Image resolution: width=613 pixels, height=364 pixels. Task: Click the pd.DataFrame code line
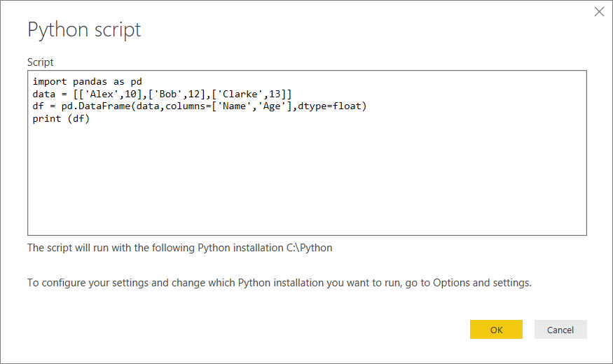[x=200, y=106]
